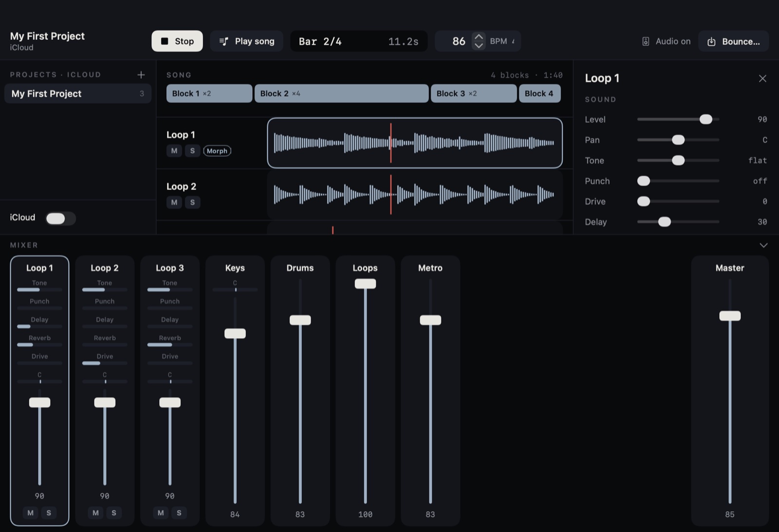Adjust the Delay slider in Sound panel
779x532 pixels.
tap(678, 221)
